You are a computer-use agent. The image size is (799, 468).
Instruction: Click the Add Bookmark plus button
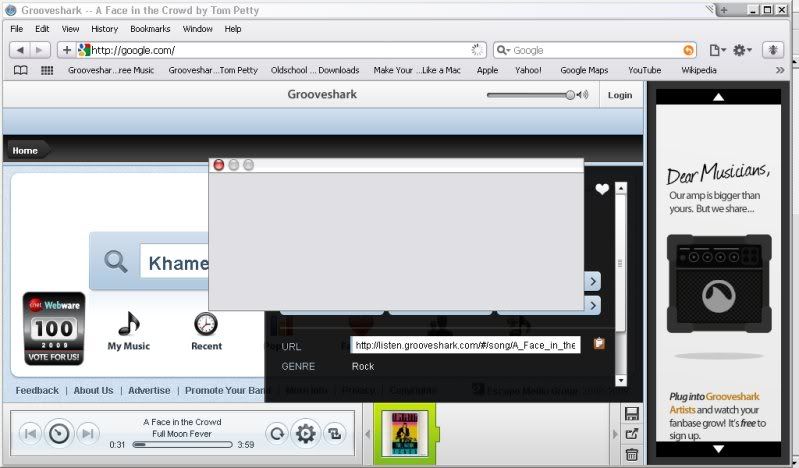[x=67, y=50]
